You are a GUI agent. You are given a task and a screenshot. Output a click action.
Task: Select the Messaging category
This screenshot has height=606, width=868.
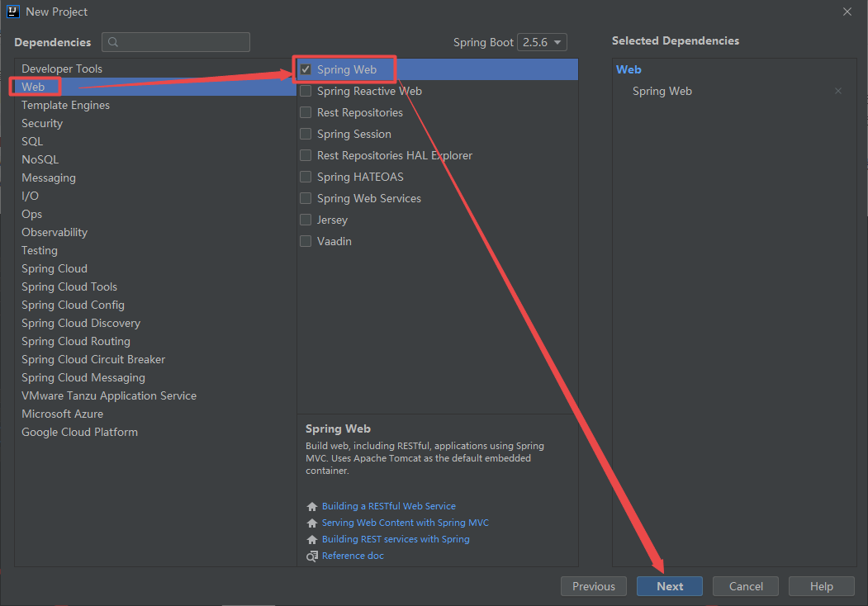click(x=155, y=178)
